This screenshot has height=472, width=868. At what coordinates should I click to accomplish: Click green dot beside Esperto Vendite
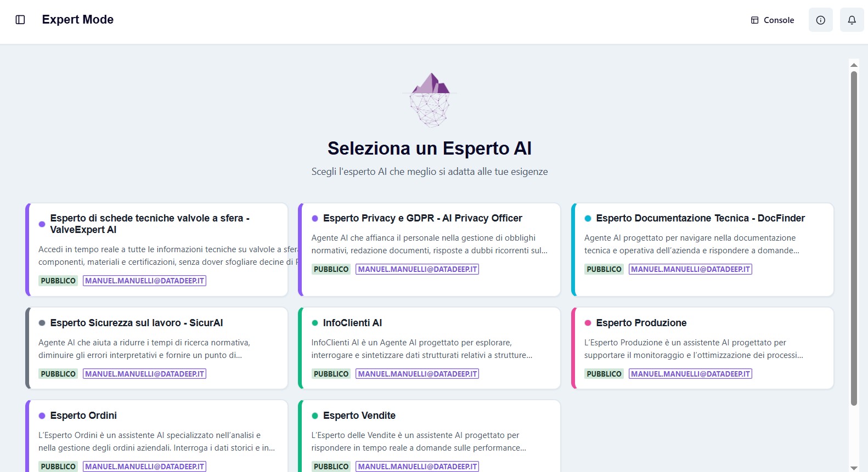[315, 416]
